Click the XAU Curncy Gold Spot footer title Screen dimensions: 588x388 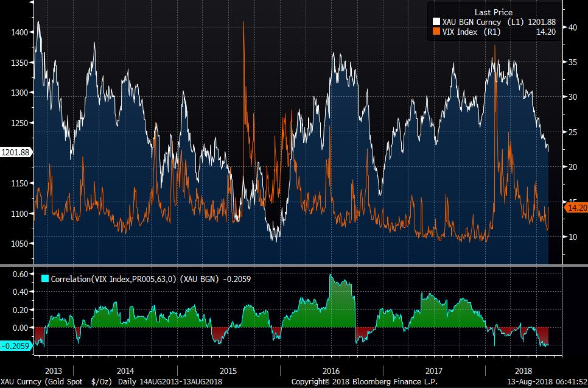pos(58,381)
